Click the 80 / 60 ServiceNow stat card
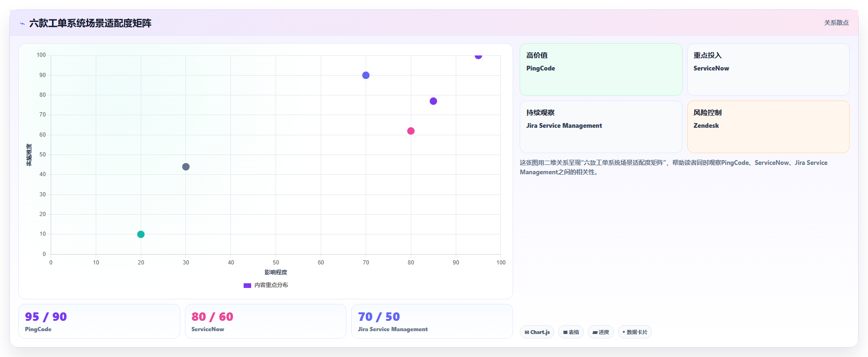868x357 pixels. point(266,321)
